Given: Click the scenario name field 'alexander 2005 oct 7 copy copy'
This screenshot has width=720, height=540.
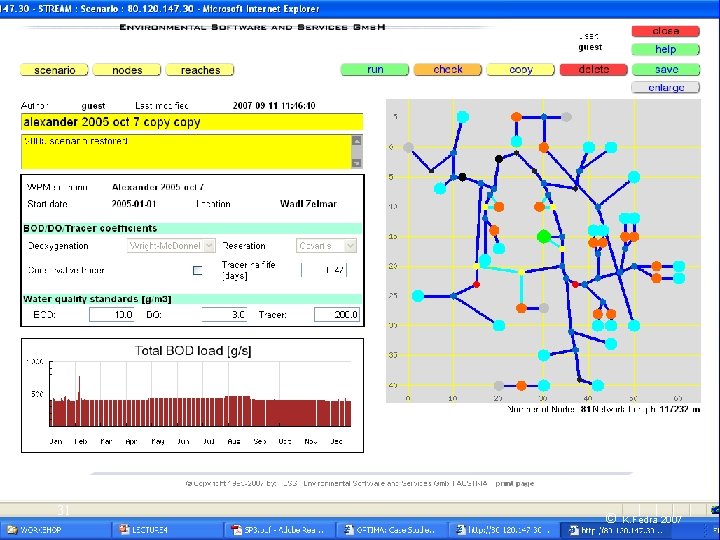Looking at the screenshot, I should (192, 122).
